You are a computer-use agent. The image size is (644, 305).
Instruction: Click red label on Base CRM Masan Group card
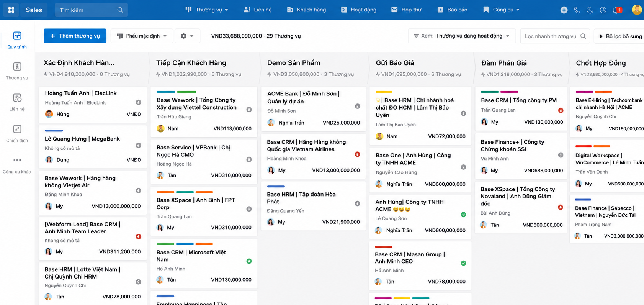[384, 246]
